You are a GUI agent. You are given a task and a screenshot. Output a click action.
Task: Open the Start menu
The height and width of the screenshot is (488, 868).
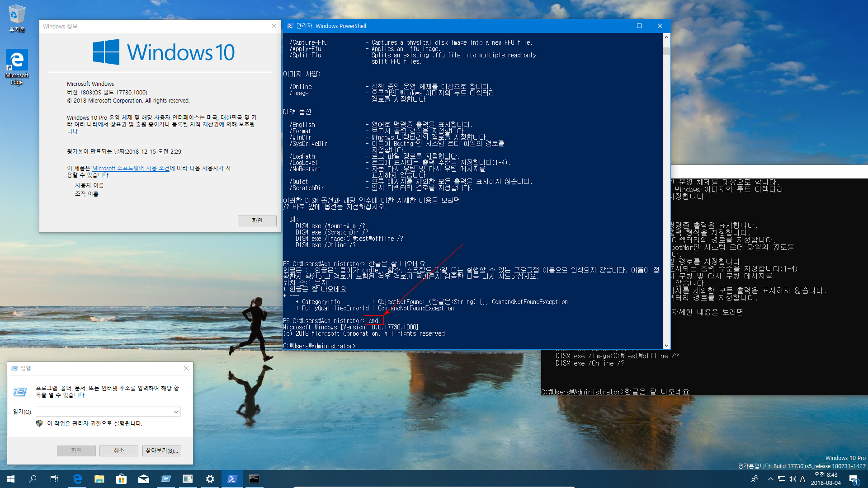click(11, 479)
